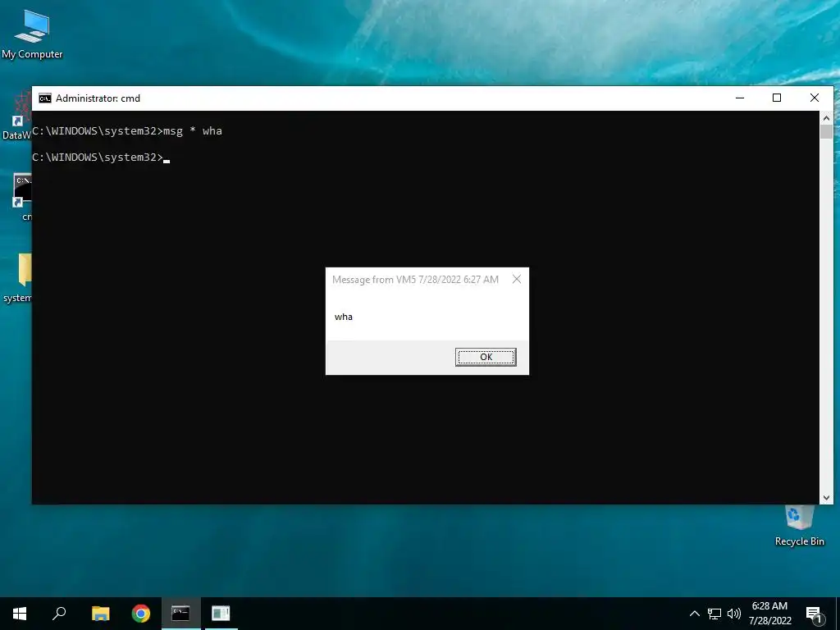Open the taskbar clock and date
Screen dimensions: 840x630
(769, 614)
